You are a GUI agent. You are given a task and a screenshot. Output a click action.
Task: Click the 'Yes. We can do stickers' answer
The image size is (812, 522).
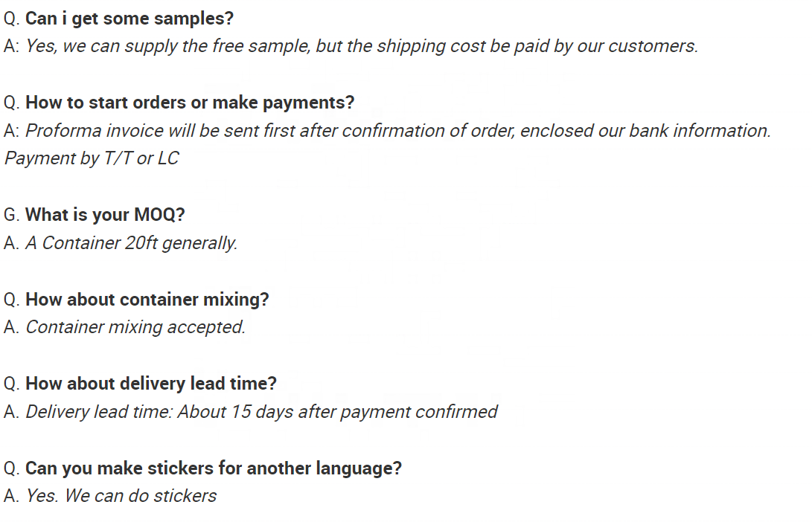[121, 496]
